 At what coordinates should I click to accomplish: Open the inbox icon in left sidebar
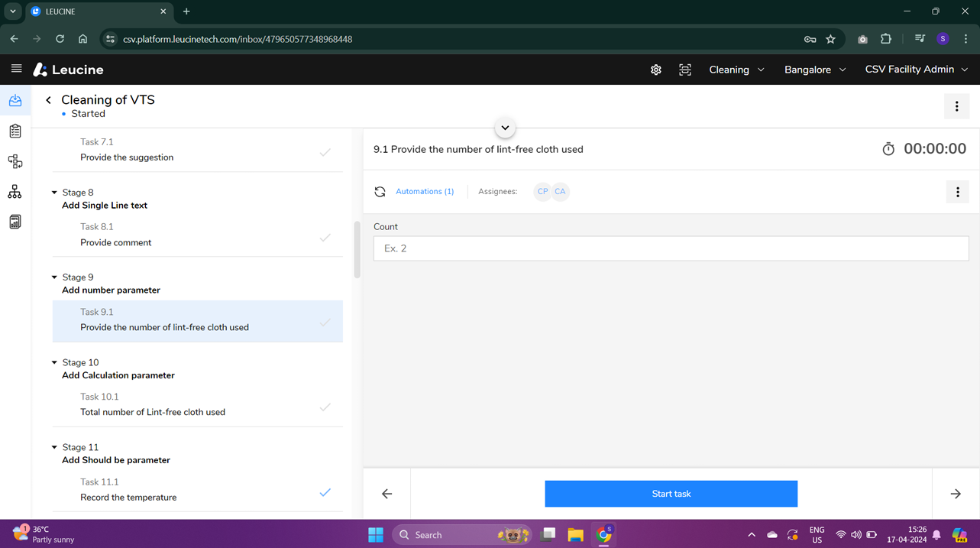coord(15,101)
